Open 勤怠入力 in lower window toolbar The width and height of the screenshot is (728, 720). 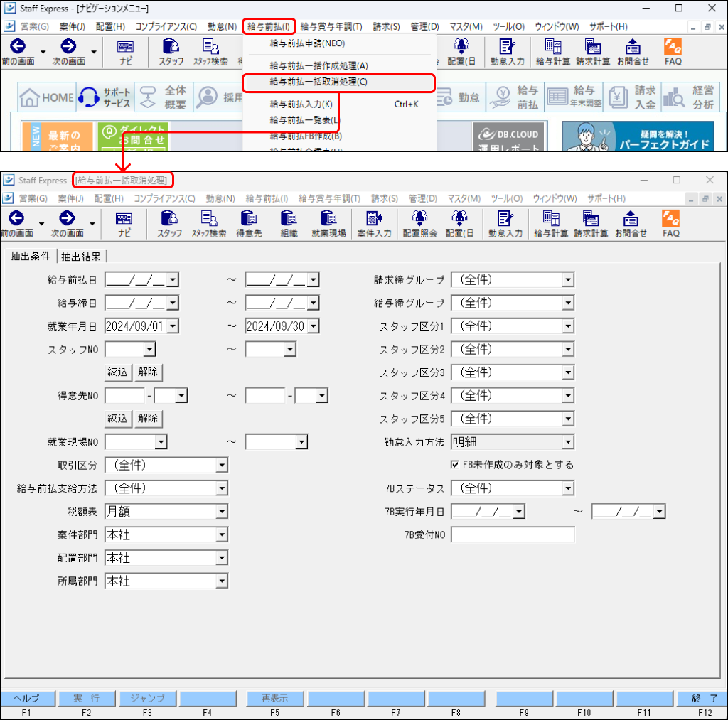tap(505, 224)
